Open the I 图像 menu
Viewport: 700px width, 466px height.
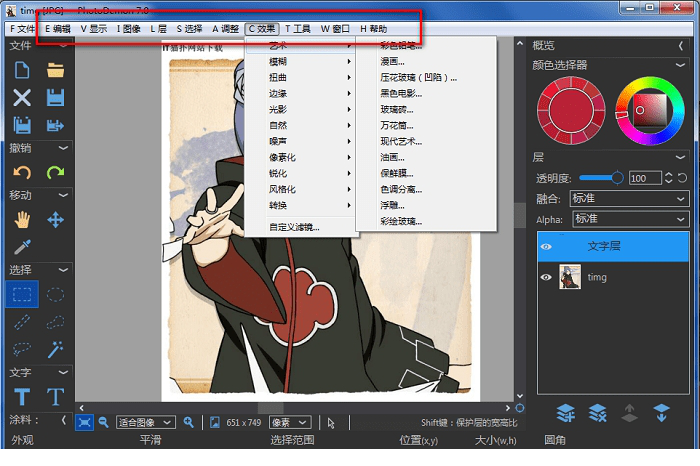129,29
